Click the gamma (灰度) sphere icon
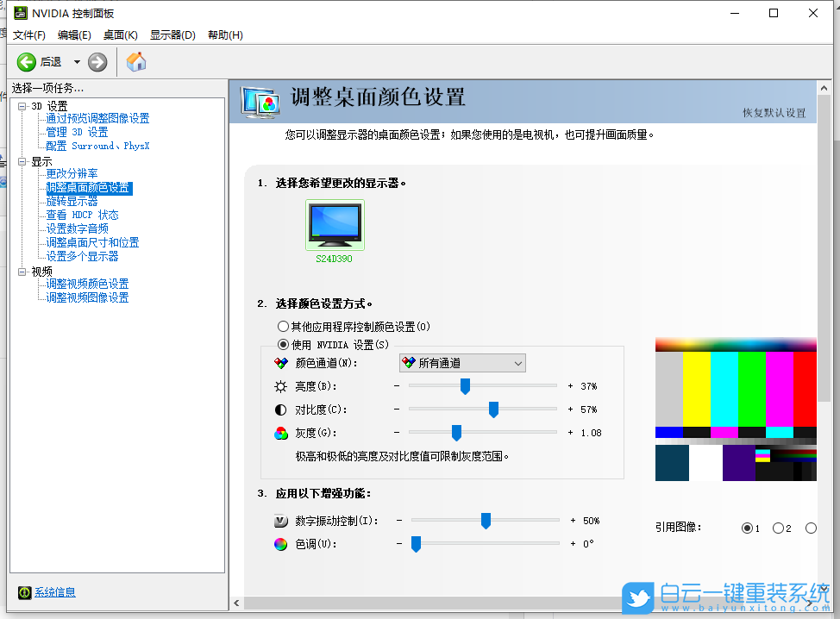The width and height of the screenshot is (840, 619). 283,432
